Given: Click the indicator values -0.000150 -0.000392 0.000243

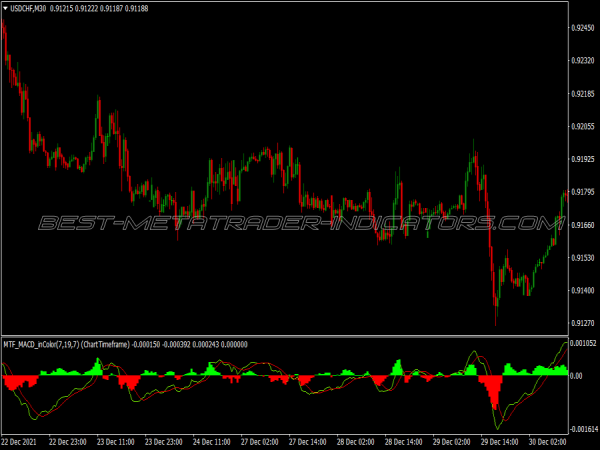Looking at the screenshot, I should pyautogui.click(x=175, y=344).
